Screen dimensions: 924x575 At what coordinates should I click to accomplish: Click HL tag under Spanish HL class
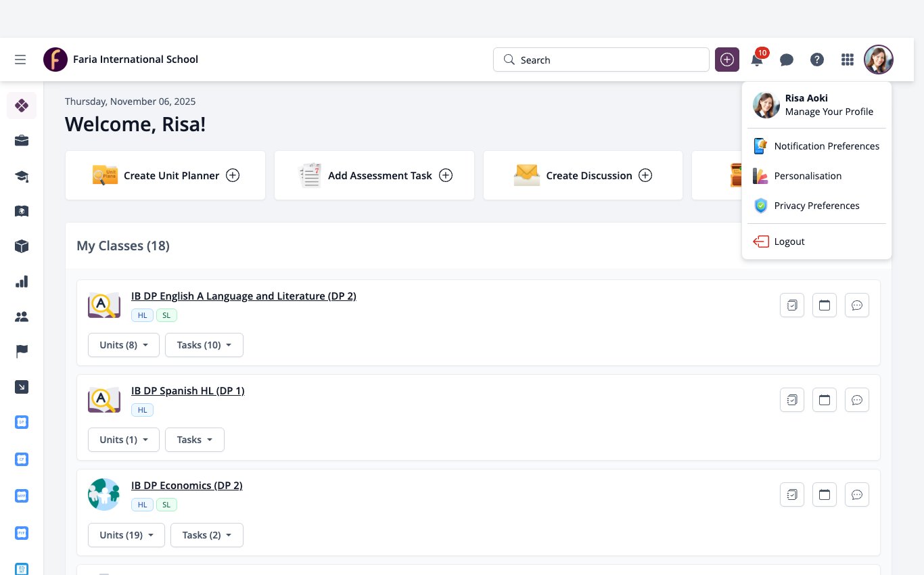point(142,410)
